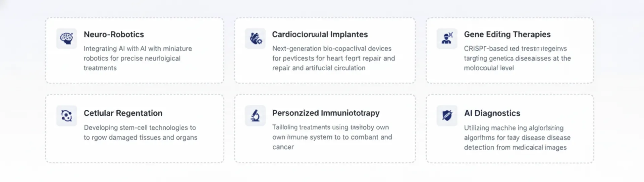
Task: Click the Cardiocioruulal Implantes heart icon
Action: point(255,38)
